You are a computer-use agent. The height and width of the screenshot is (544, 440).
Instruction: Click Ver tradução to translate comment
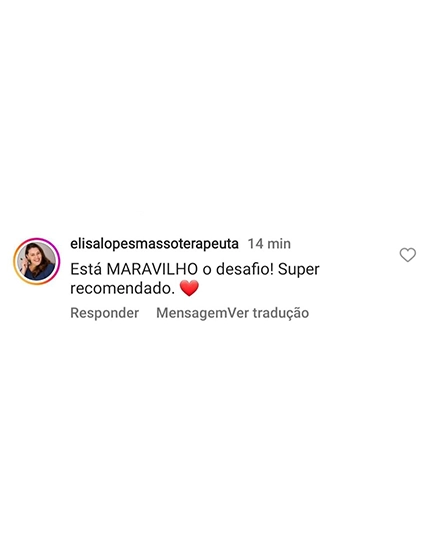click(268, 313)
